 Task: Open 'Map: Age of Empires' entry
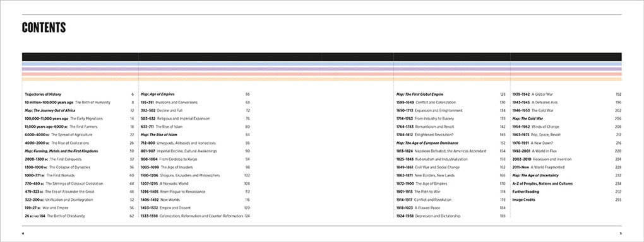pos(157,95)
